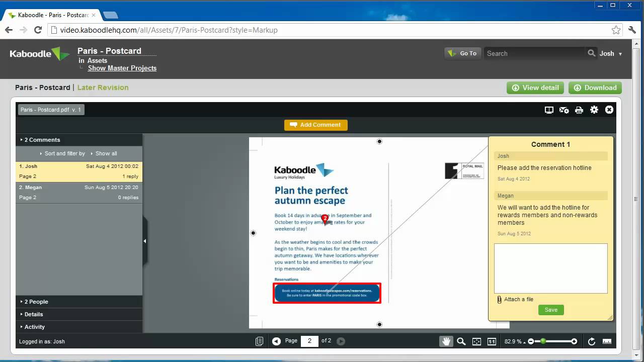Click the comment 2 pin marker
644x362 pixels.
(x=325, y=219)
